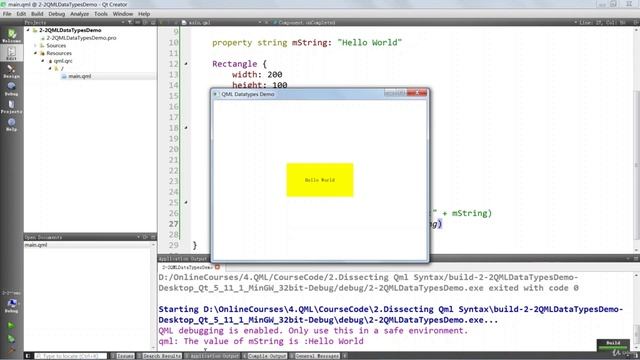
Task: Collapse the / prefix folder node
Action: (50, 69)
